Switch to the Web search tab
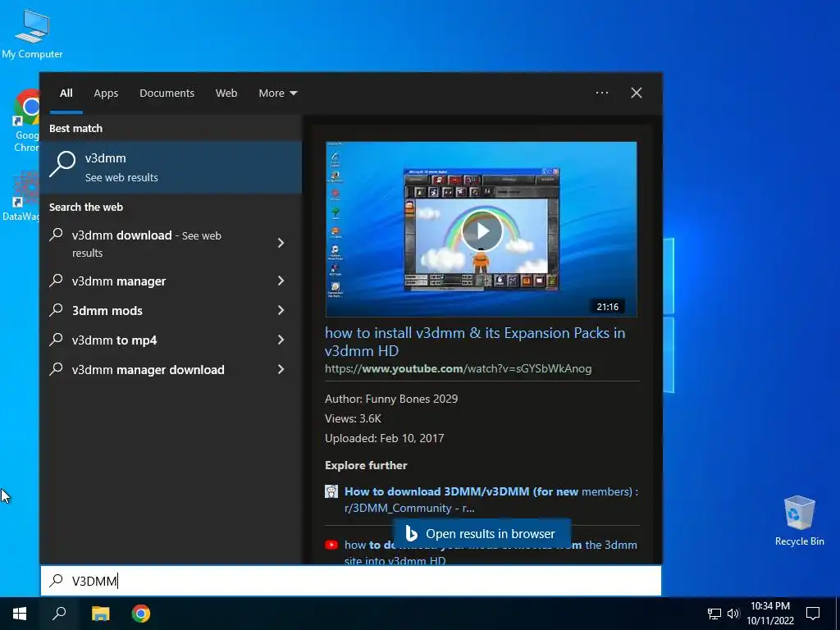Viewport: 840px width, 630px height. click(x=226, y=94)
